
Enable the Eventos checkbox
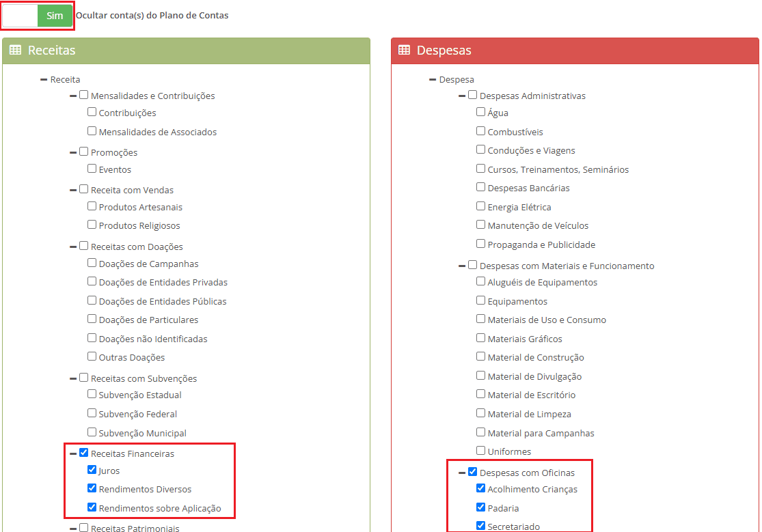(x=92, y=169)
